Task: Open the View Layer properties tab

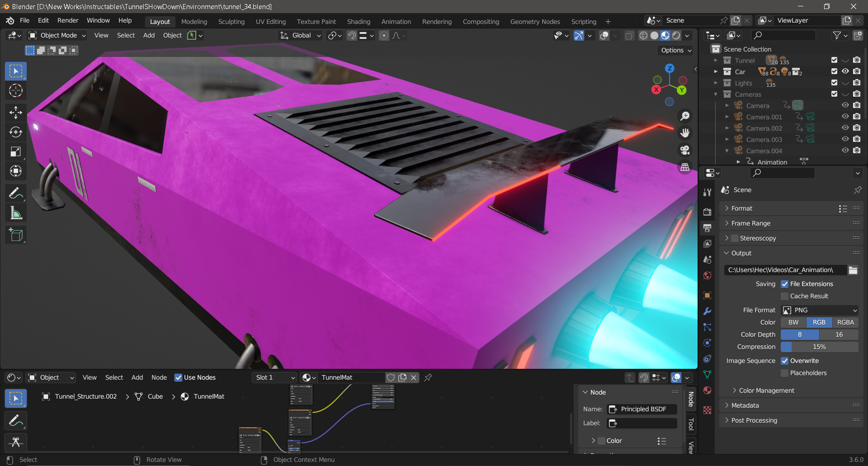Action: pos(708,244)
